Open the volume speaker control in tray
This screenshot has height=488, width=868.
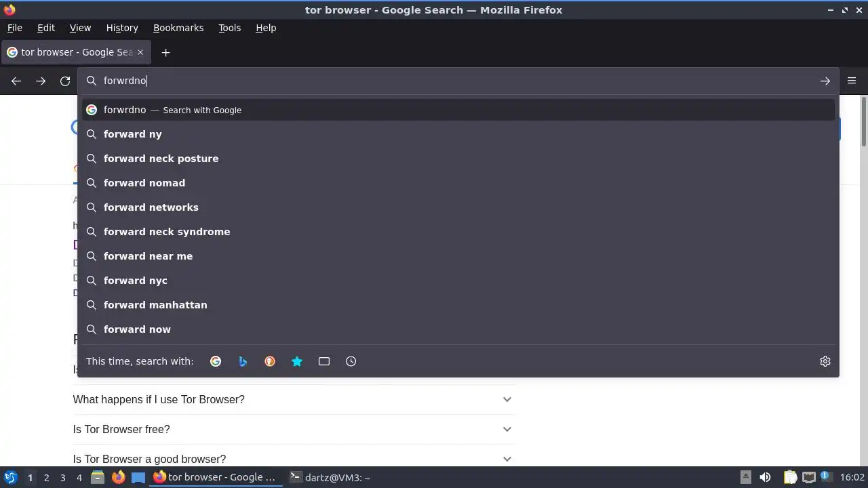(765, 477)
